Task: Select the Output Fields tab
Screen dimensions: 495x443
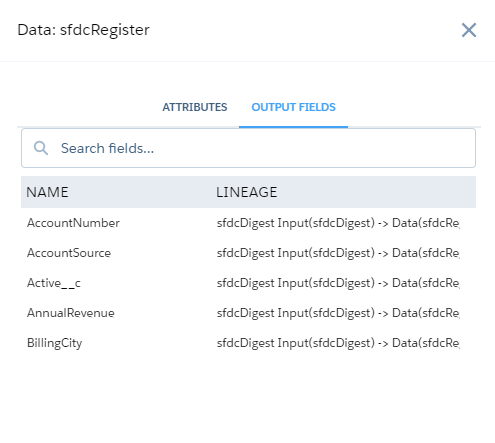Action: (293, 107)
